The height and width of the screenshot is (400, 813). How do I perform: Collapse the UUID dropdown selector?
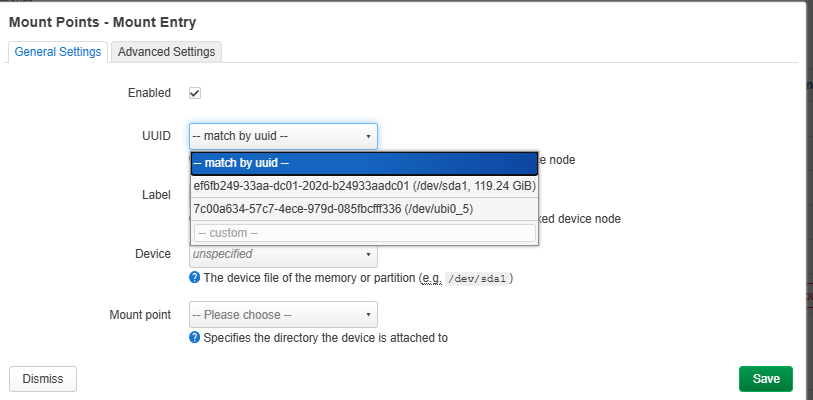tap(282, 136)
